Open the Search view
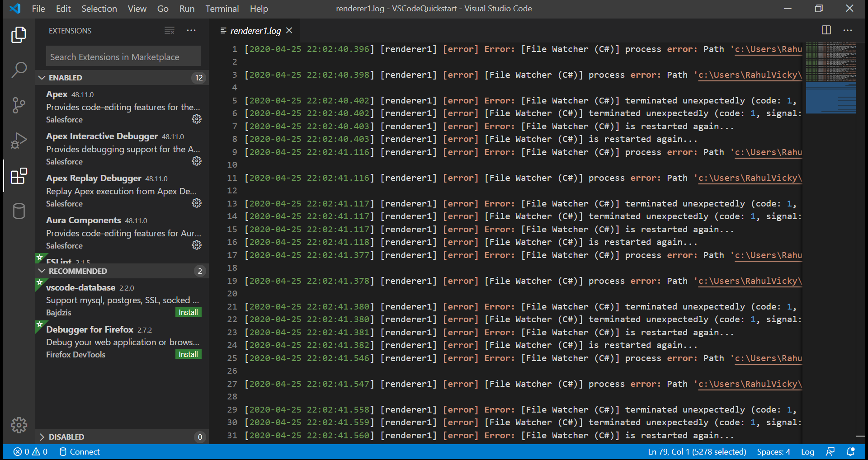This screenshot has width=868, height=460. 19,70
